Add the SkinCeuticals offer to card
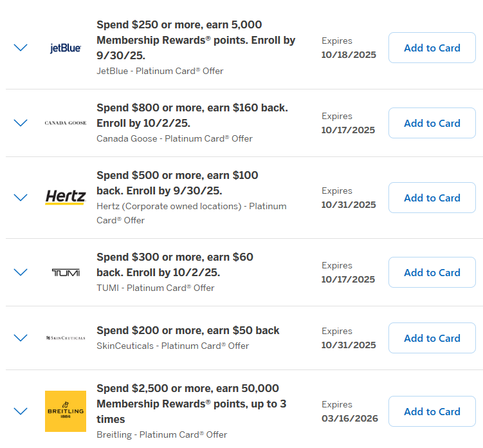 (x=432, y=338)
